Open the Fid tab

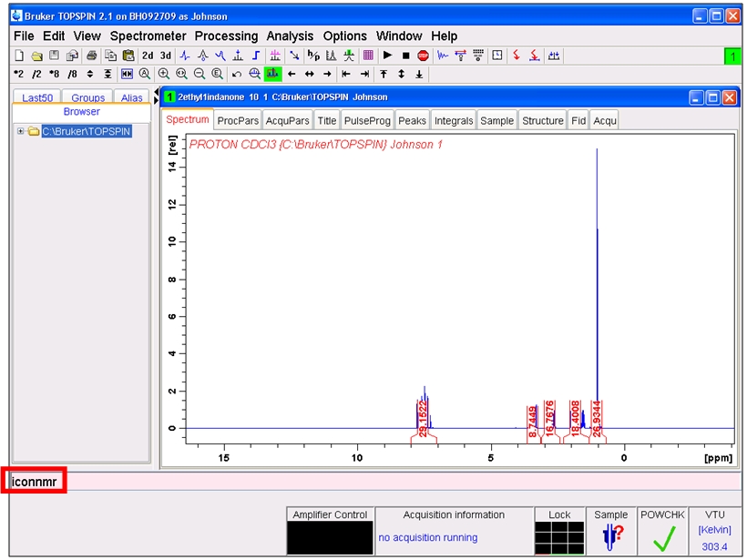[x=578, y=121]
